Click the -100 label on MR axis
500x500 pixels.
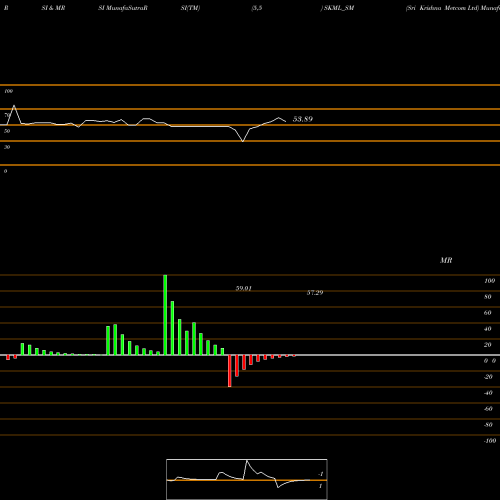pyautogui.click(x=490, y=441)
